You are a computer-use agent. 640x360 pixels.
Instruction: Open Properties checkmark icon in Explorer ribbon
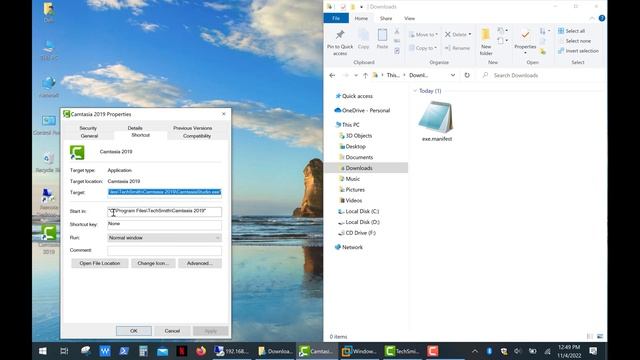(x=525, y=35)
